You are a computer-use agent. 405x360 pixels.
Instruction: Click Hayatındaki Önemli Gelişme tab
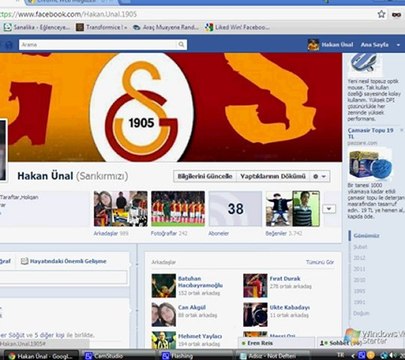pyautogui.click(x=64, y=261)
